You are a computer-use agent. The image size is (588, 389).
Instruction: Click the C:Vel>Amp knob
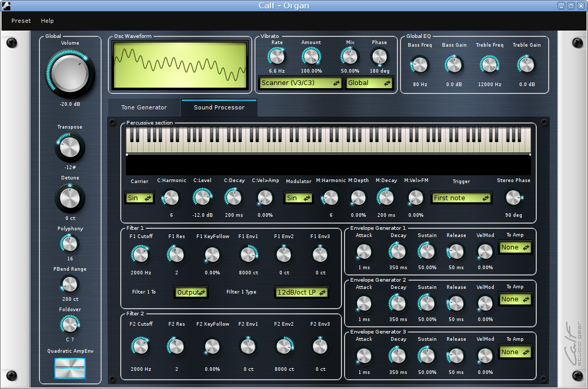pyautogui.click(x=265, y=198)
